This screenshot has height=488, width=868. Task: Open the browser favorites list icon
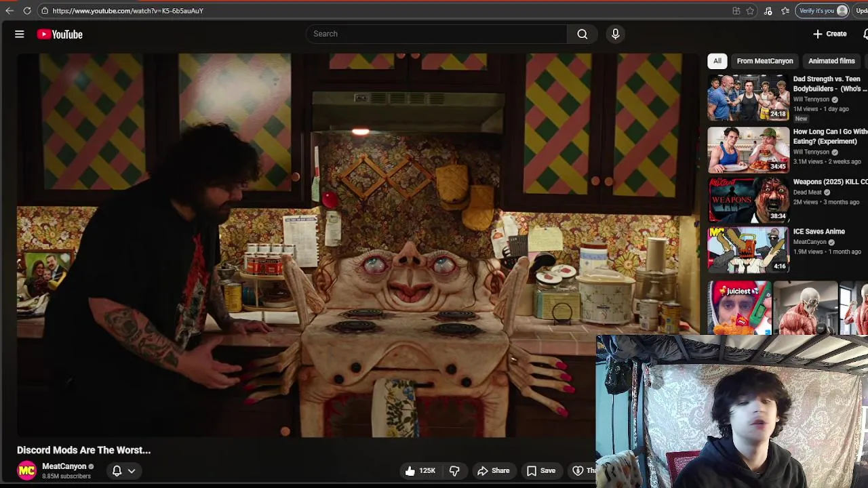(x=785, y=11)
